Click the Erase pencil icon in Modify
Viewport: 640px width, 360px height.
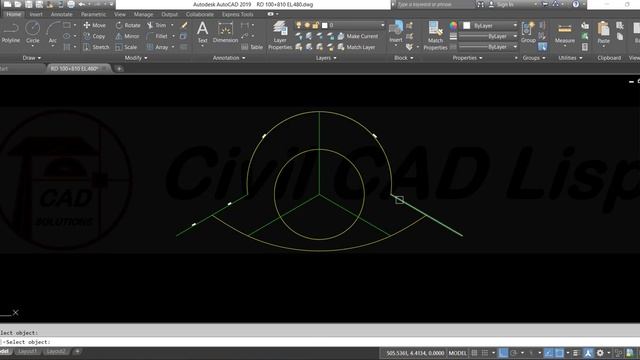click(x=184, y=25)
